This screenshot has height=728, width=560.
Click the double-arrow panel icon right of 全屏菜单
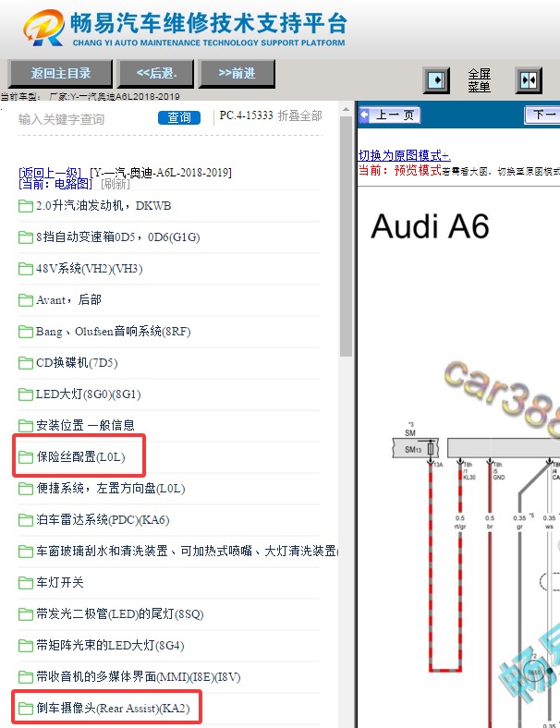click(529, 80)
